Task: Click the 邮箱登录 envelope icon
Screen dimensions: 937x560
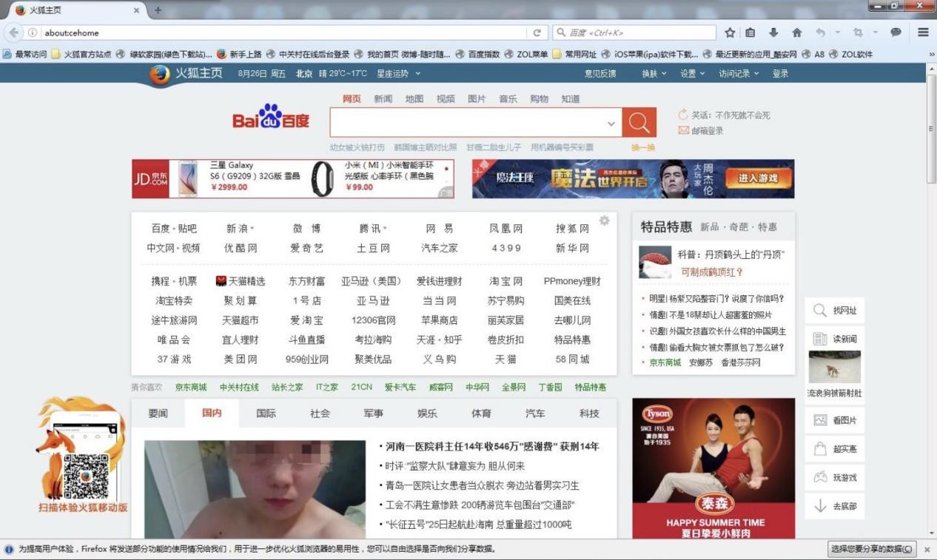Action: click(x=685, y=130)
